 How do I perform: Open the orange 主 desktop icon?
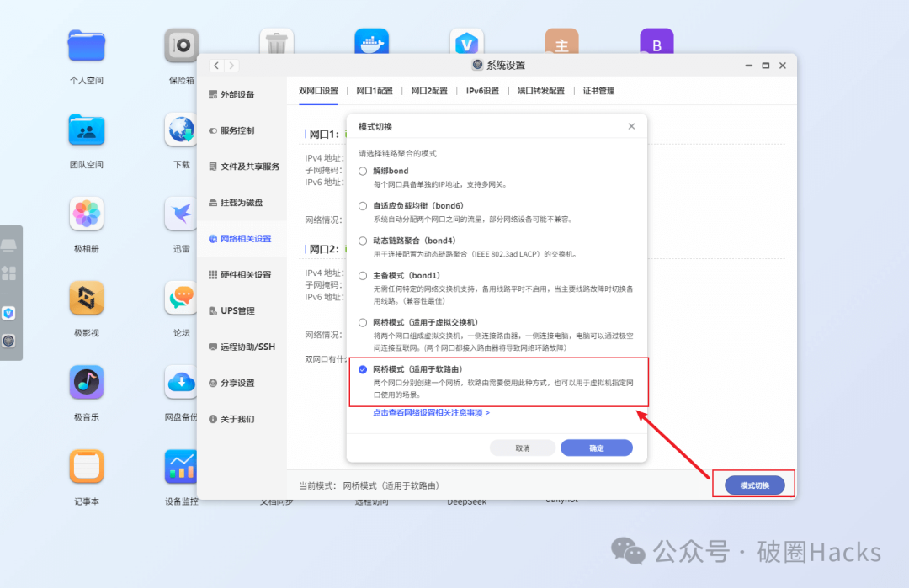(561, 41)
